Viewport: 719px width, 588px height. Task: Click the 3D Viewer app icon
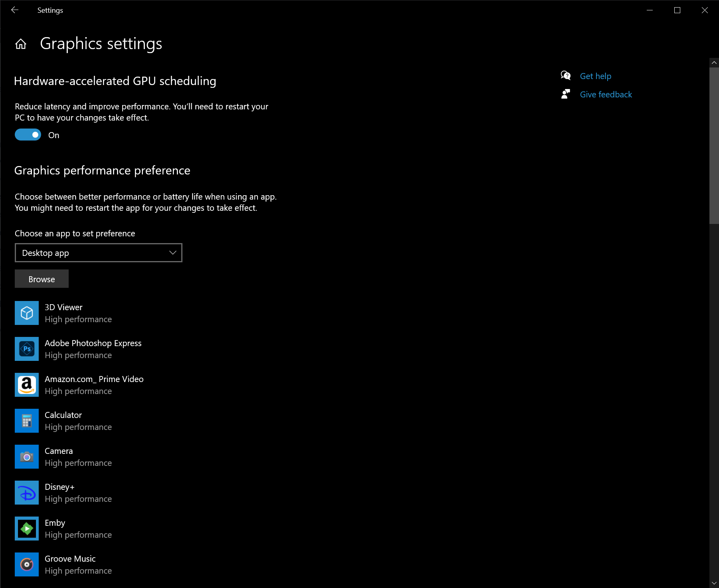tap(27, 313)
